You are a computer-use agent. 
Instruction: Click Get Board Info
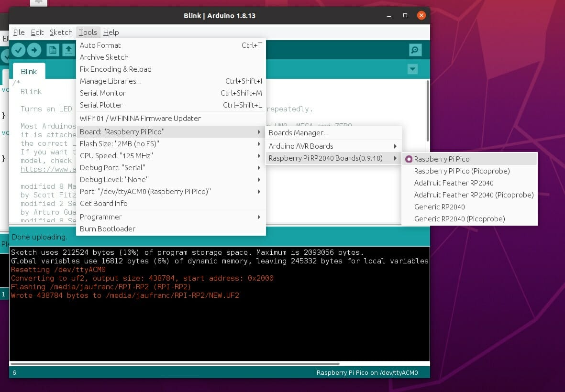tap(171, 203)
